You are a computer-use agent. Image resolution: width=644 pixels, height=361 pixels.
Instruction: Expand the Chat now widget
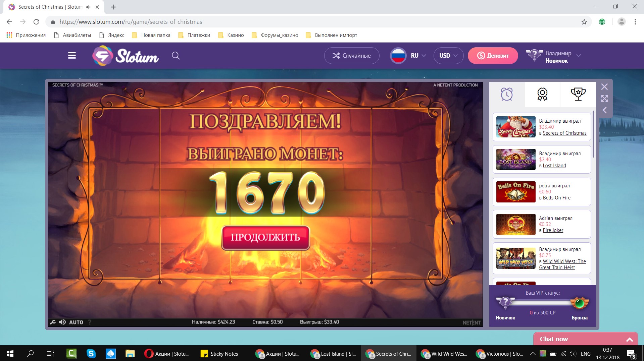[x=585, y=339]
